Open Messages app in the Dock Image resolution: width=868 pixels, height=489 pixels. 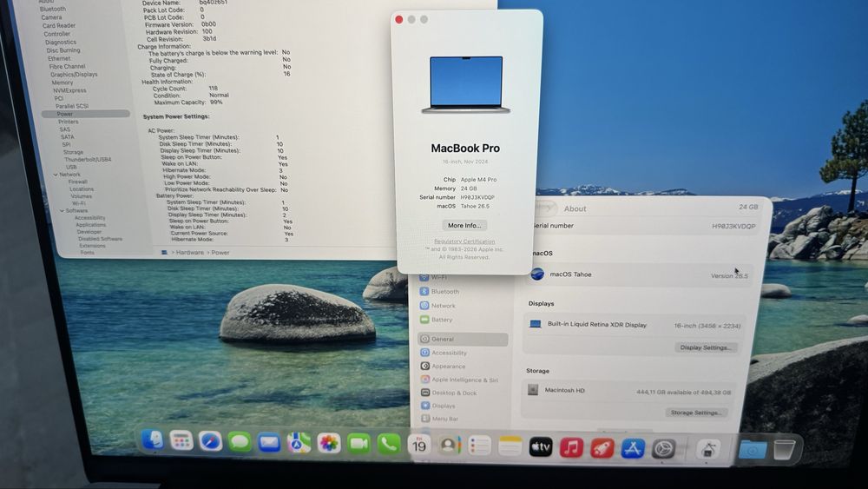click(240, 442)
